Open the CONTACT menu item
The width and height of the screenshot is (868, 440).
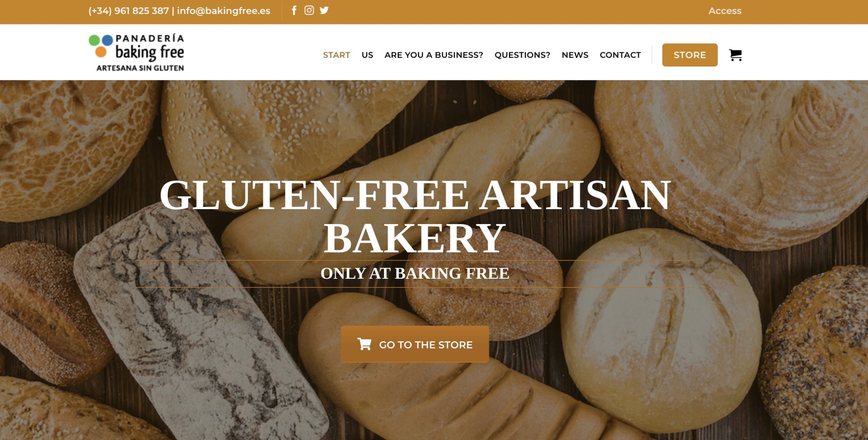620,55
